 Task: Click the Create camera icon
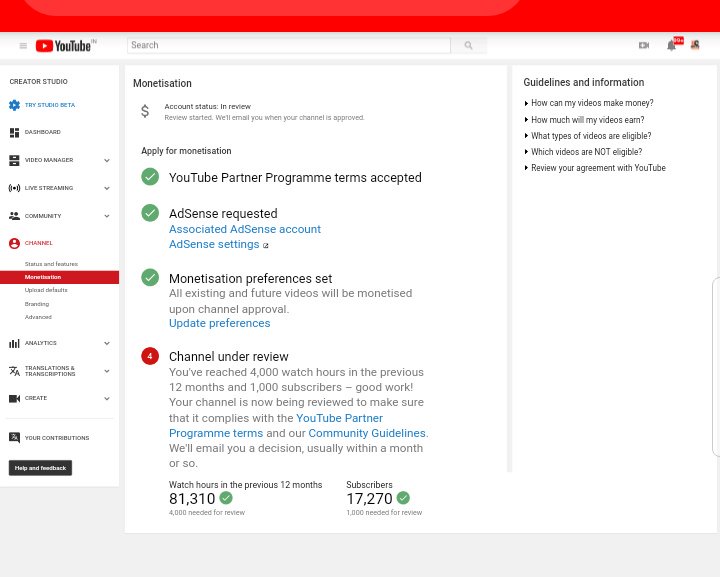point(14,398)
